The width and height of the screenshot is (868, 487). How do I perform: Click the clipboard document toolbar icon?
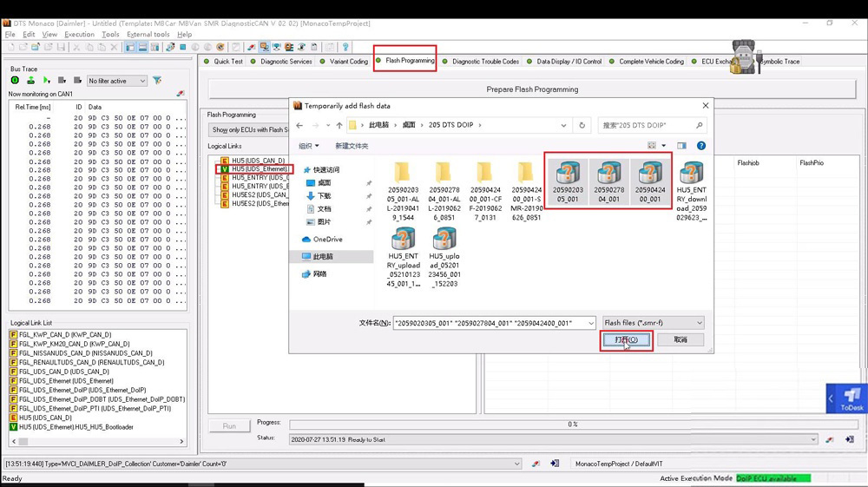[314, 47]
